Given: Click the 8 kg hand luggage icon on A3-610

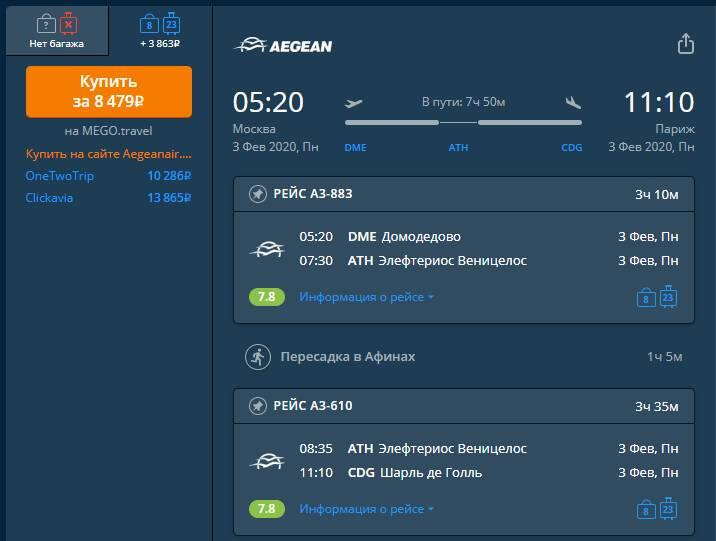Looking at the screenshot, I should tap(646, 510).
